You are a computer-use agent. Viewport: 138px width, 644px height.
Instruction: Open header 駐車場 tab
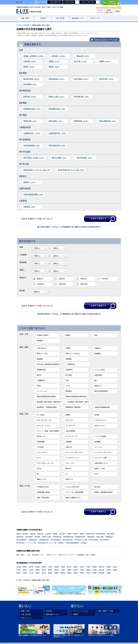117,11
